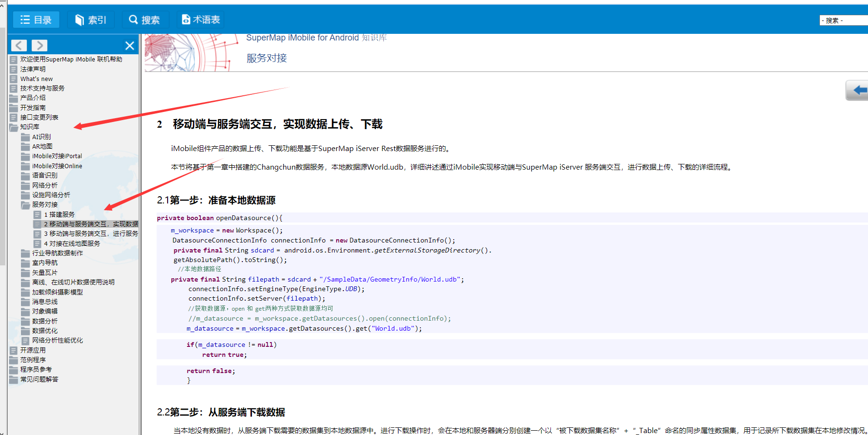Open the 开源应用 page
This screenshot has height=435, width=868.
click(33, 350)
